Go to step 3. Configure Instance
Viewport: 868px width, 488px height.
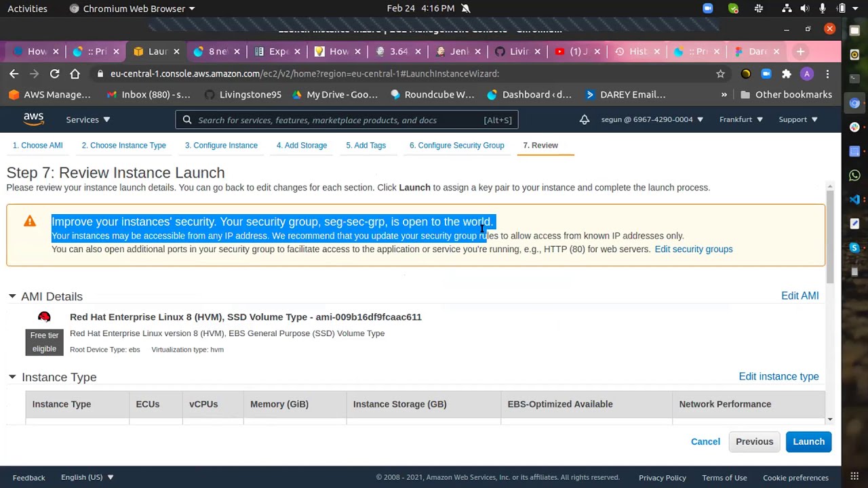click(x=221, y=145)
